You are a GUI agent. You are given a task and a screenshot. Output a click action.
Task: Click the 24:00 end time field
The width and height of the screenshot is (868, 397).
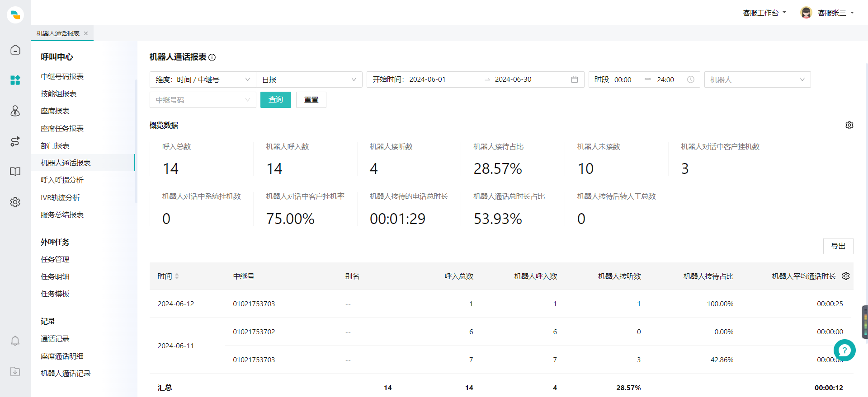click(665, 80)
